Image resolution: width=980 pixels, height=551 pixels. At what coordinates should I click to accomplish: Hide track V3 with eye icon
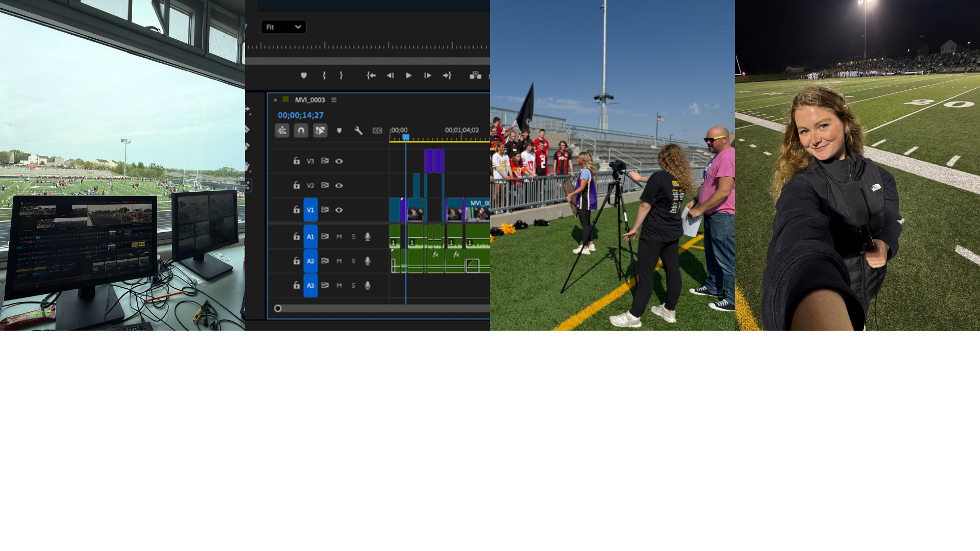339,161
